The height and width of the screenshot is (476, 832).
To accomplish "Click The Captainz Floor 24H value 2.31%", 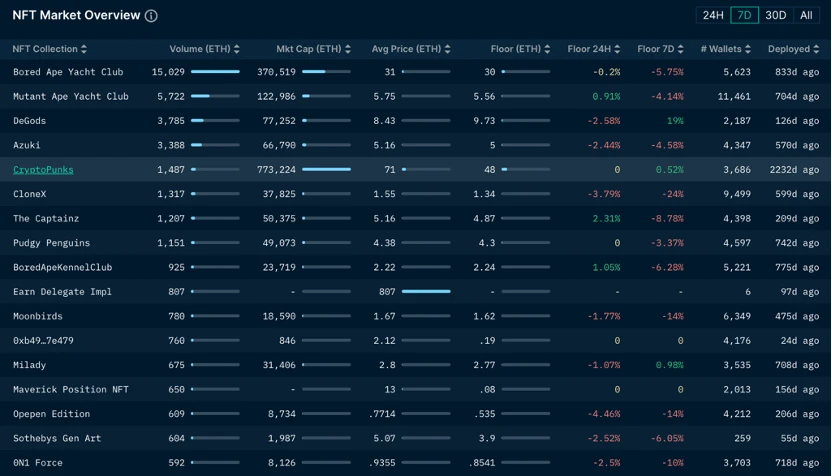I will tap(606, 219).
